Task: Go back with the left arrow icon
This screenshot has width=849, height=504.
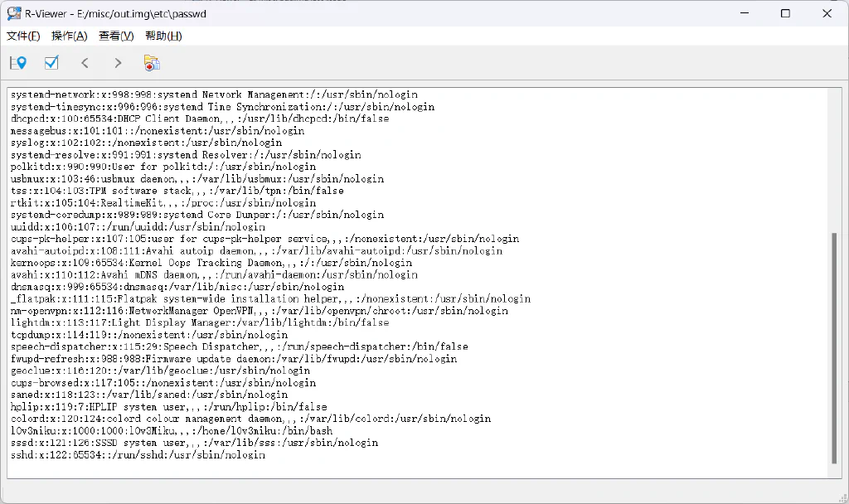Action: pyautogui.click(x=85, y=63)
